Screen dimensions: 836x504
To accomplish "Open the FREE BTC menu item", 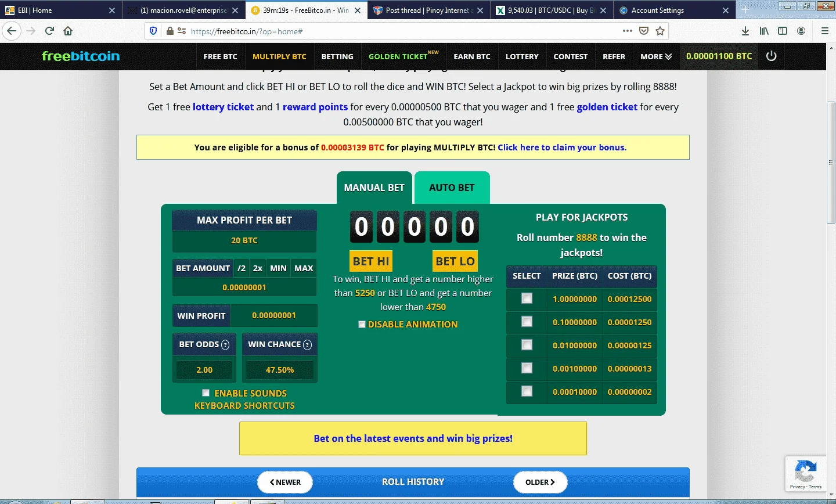I will tap(220, 56).
